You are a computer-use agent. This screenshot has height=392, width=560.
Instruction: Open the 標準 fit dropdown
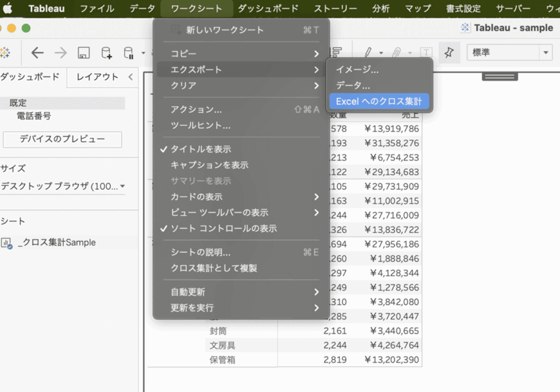coord(510,52)
